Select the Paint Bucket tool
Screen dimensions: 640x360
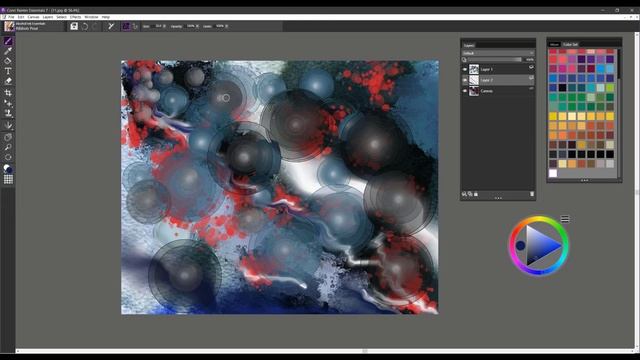click(x=8, y=61)
